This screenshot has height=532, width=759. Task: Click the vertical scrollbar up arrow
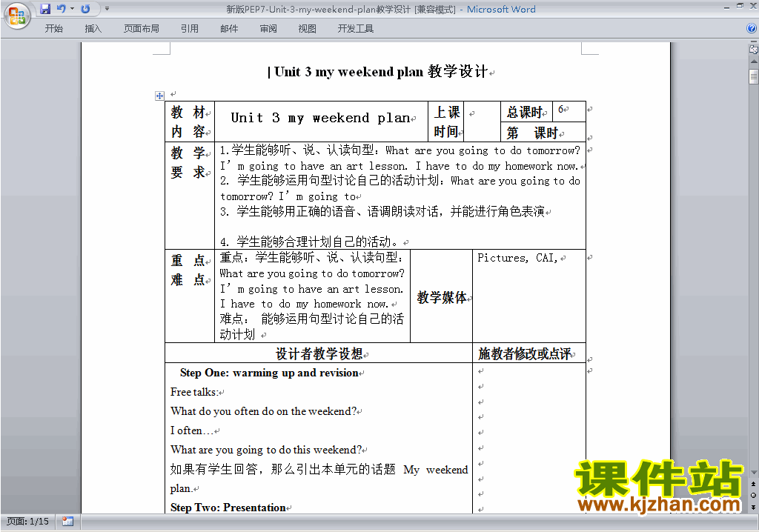753,61
